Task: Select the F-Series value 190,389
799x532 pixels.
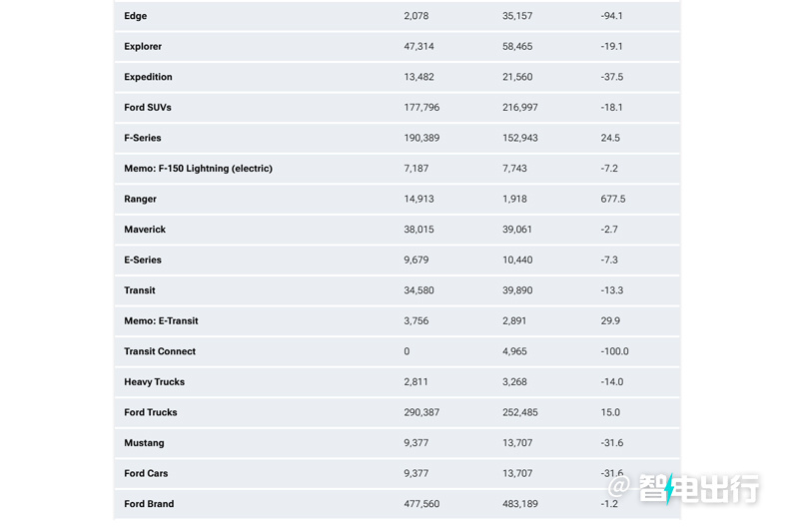Action: pyautogui.click(x=421, y=138)
